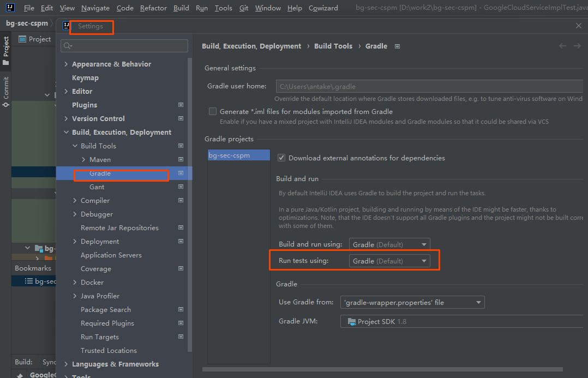Open the Bookmarks panel header

(33, 268)
